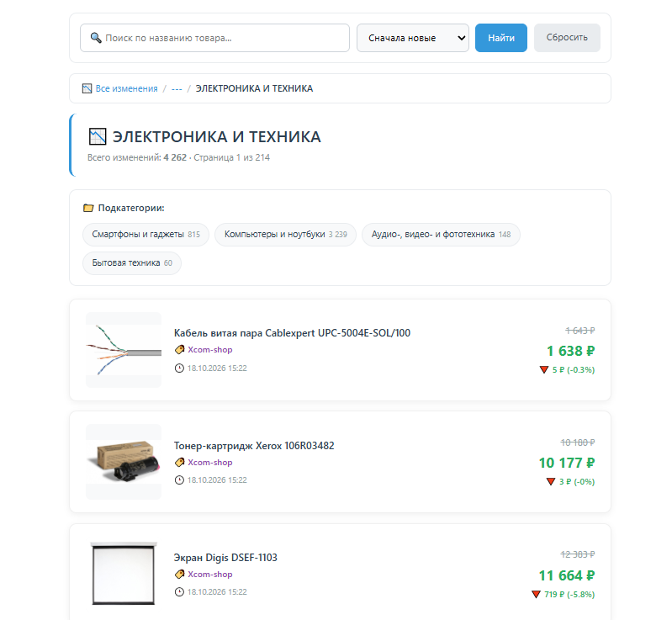Open Xcom-shop link in Xerox row
The height and width of the screenshot is (620, 672).
[210, 462]
